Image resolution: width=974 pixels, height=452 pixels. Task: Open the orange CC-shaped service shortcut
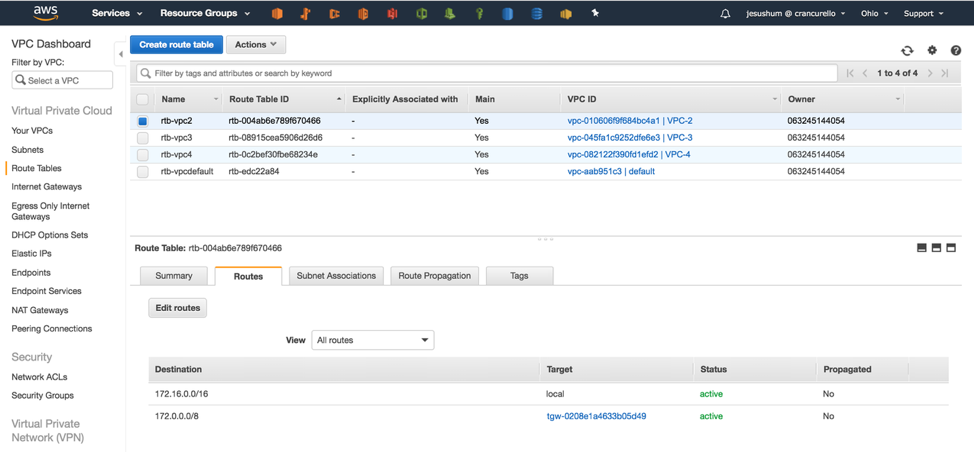[335, 14]
